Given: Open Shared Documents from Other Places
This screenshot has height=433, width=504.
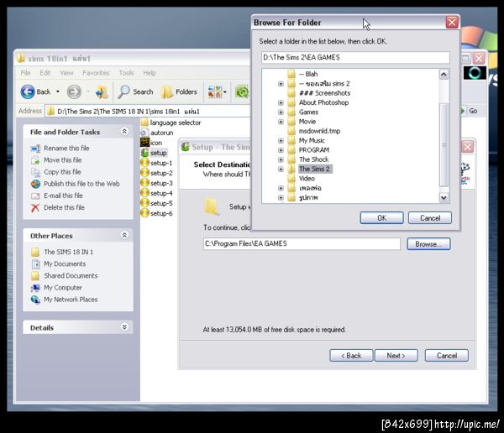Looking at the screenshot, I should tap(71, 275).
